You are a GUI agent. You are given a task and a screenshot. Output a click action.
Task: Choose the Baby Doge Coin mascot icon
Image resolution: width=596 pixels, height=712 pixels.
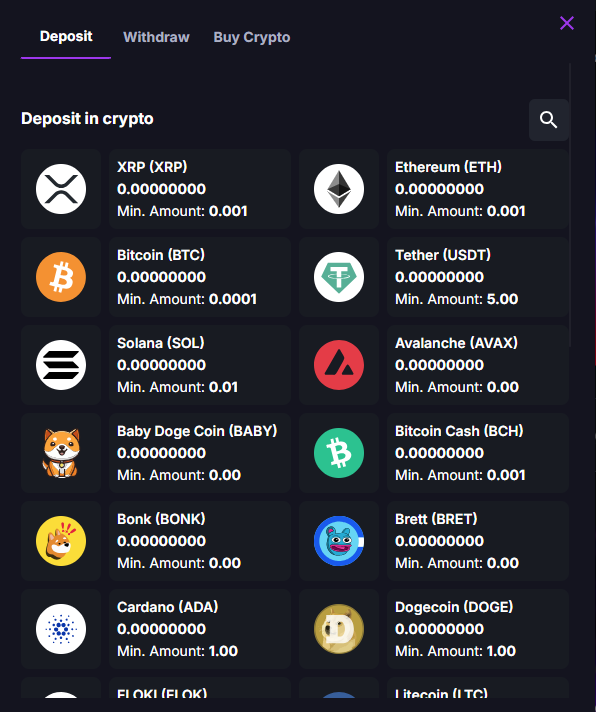[61, 453]
